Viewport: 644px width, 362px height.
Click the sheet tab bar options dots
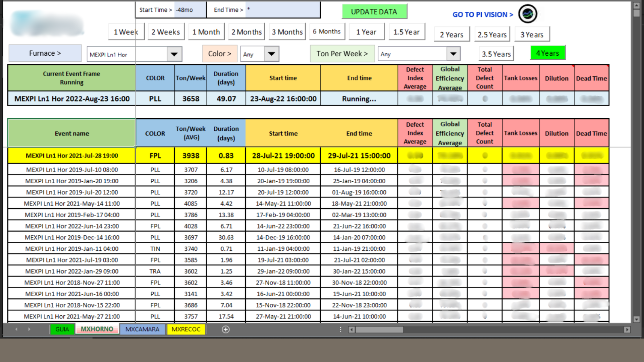(x=340, y=329)
